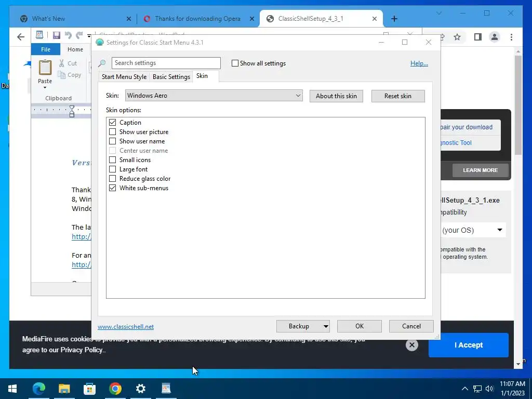Image resolution: width=532 pixels, height=399 pixels.
Task: Open WordPad Home ribbon tab
Action: click(75, 49)
